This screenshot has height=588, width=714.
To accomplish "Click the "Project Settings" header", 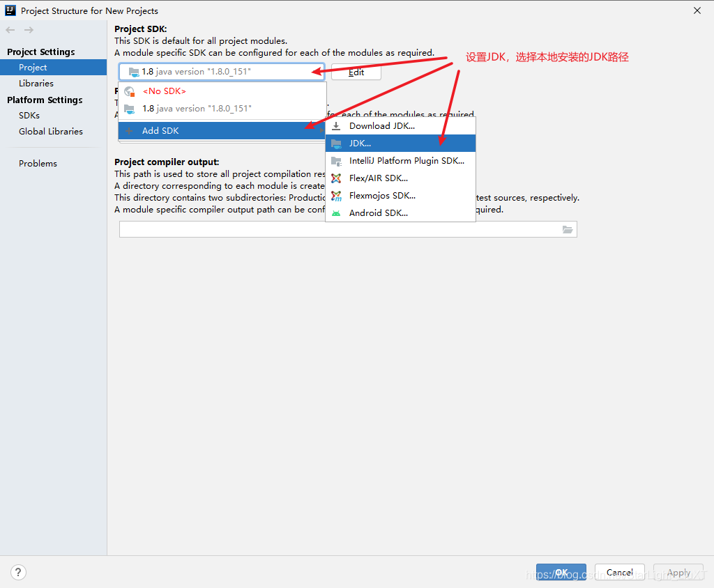I will [41, 52].
